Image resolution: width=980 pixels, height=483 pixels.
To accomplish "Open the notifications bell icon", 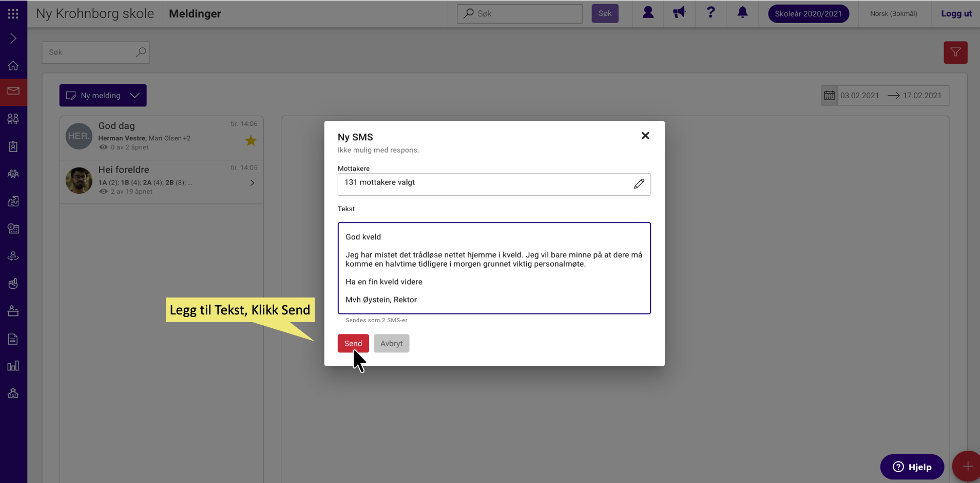I will click(742, 12).
